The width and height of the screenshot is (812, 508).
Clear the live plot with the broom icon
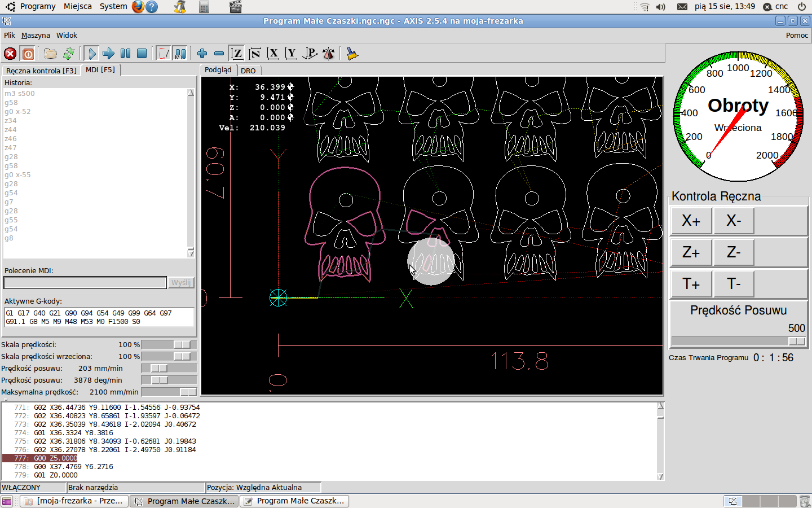[352, 54]
